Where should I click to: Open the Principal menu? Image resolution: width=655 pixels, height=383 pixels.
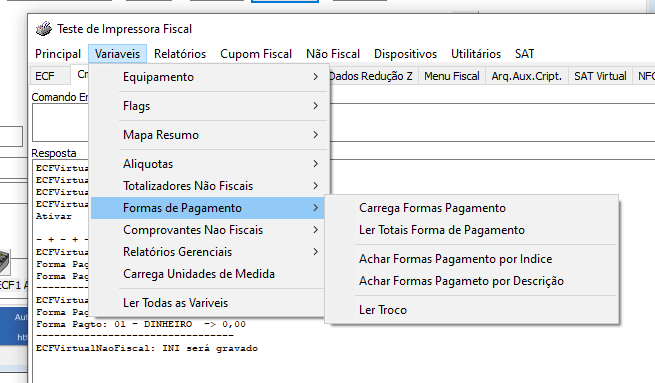pyautogui.click(x=58, y=54)
